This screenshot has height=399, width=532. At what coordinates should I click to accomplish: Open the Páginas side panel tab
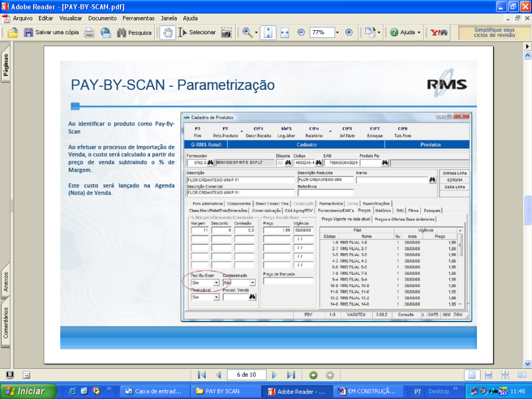point(5,64)
